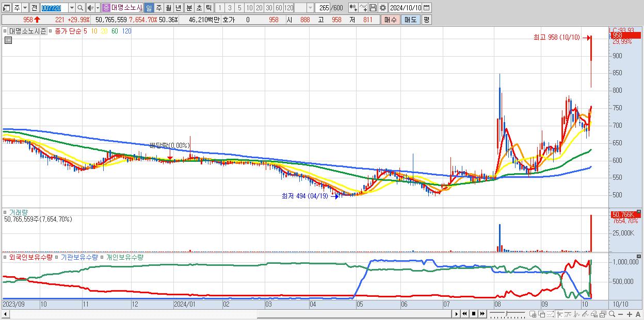Click the overlapping windows icon at bottom
The height and width of the screenshot is (320, 644).
(541, 314)
